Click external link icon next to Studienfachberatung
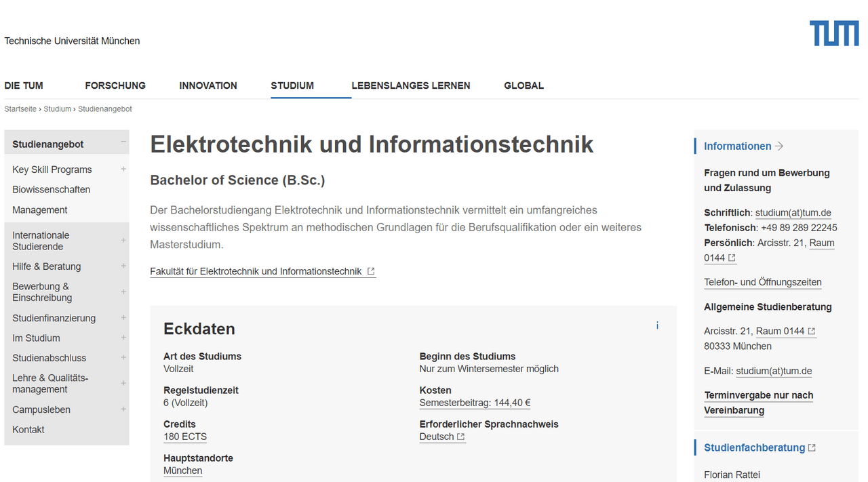Image resolution: width=868 pixels, height=482 pixels. tap(812, 447)
